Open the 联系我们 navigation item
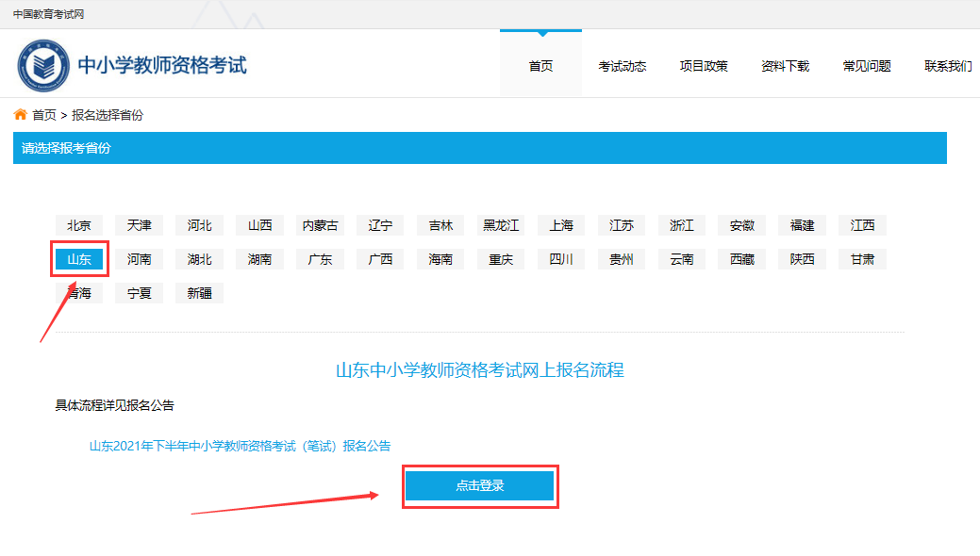The width and height of the screenshot is (980, 556). [x=948, y=66]
